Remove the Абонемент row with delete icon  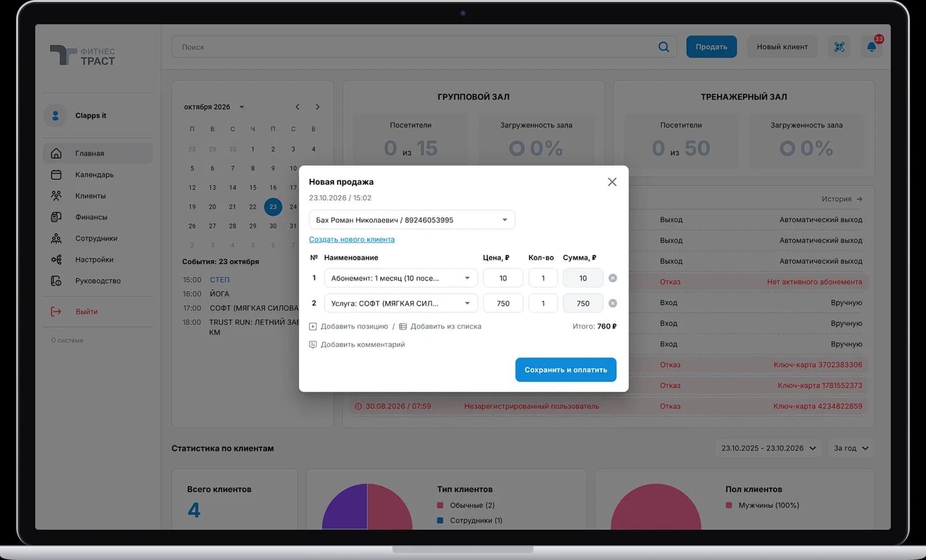coord(613,278)
